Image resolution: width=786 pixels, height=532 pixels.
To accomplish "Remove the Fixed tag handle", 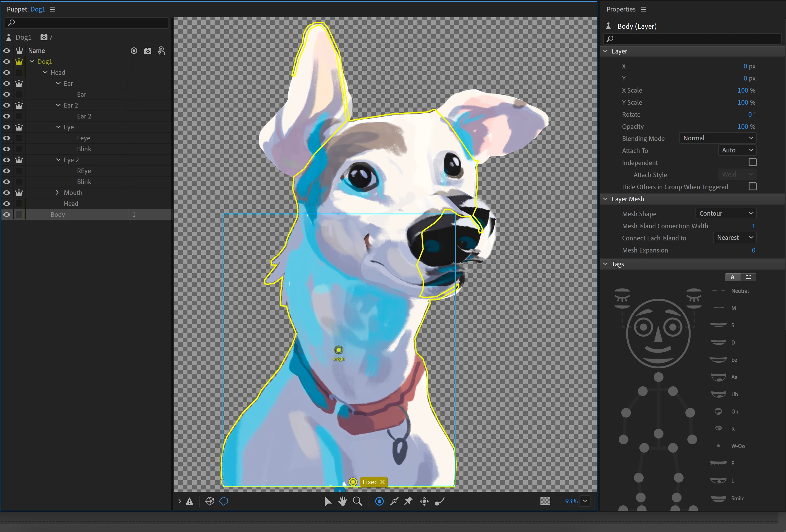I will (383, 482).
